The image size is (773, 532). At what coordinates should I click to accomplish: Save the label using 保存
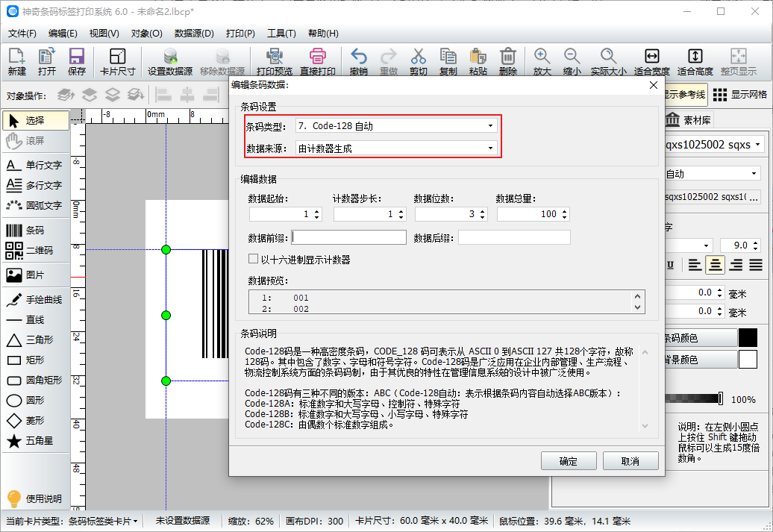[x=77, y=62]
